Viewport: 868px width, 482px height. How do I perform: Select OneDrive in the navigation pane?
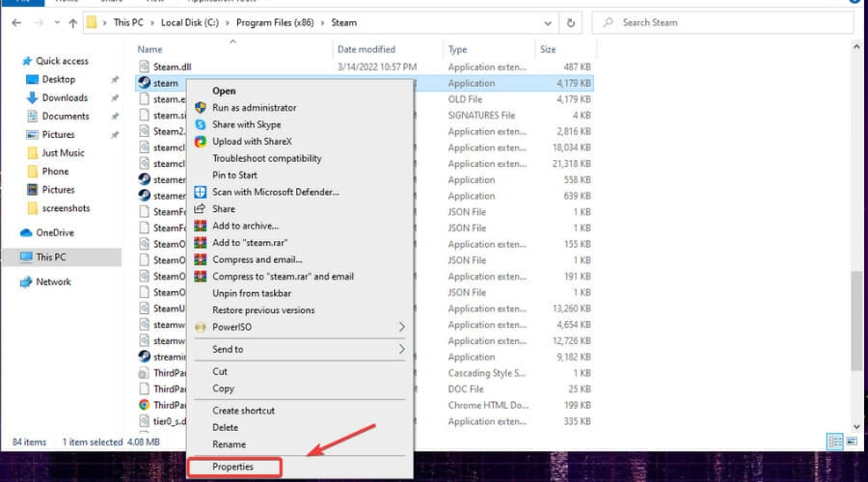pyautogui.click(x=55, y=232)
